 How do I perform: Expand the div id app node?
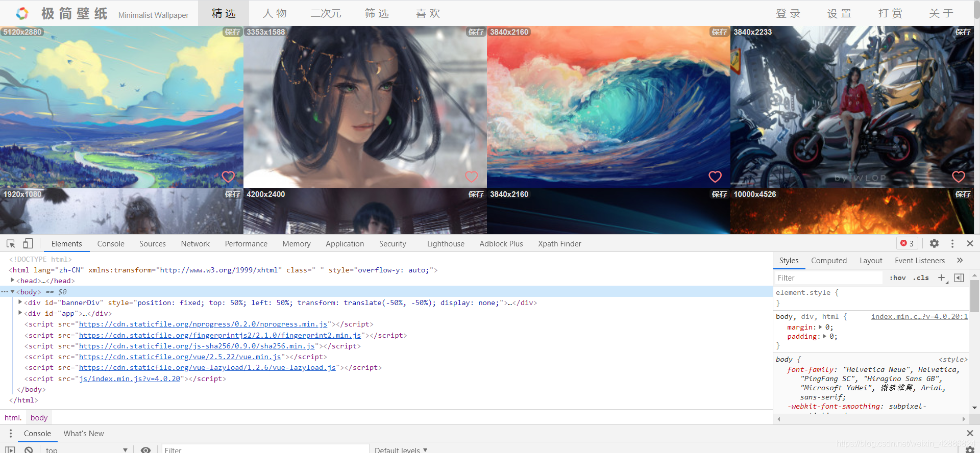20,313
